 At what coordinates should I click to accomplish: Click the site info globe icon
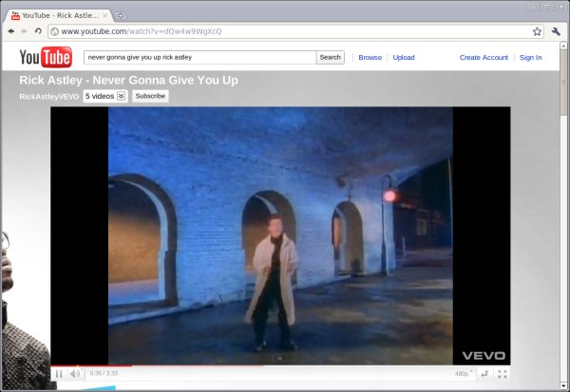pos(54,31)
